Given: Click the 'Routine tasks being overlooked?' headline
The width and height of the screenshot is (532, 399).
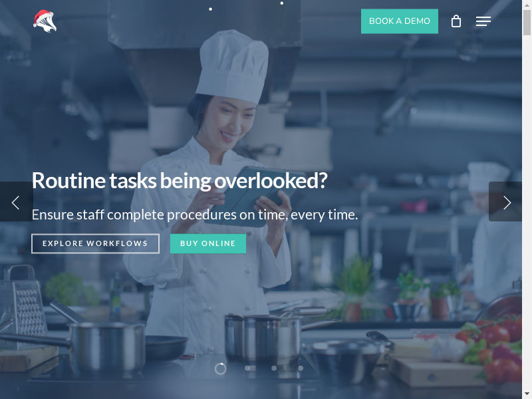Looking at the screenshot, I should (x=180, y=180).
